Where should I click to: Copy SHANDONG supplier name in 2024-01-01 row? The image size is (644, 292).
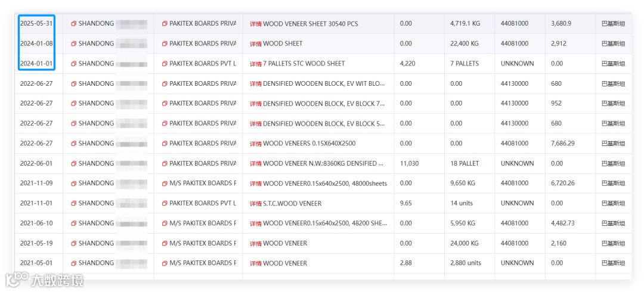(74, 64)
